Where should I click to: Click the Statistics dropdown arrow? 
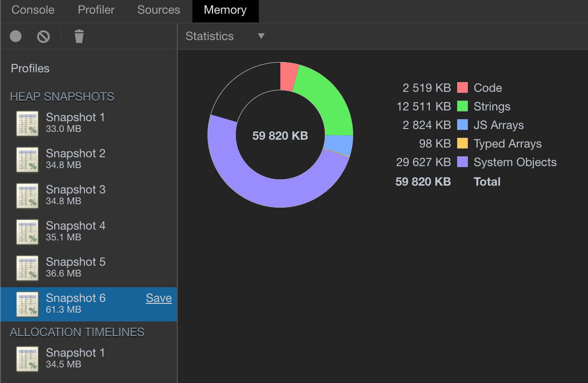262,36
